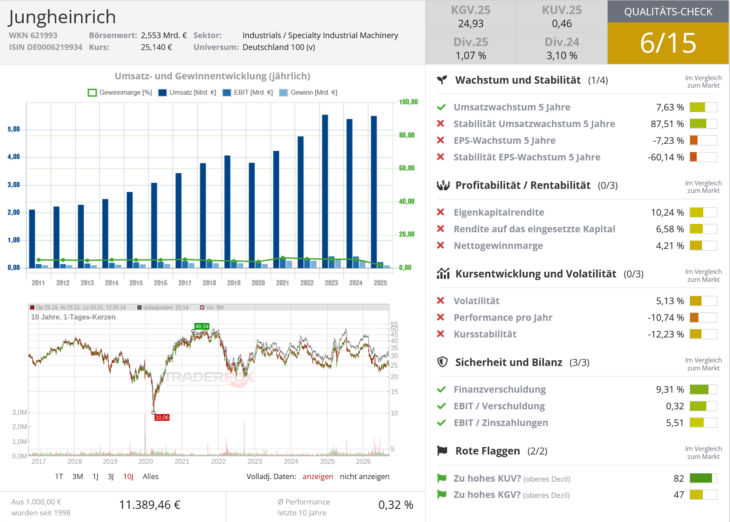Switch the price chart to 3M range
Screen dimensions: 730x522
click(x=77, y=476)
